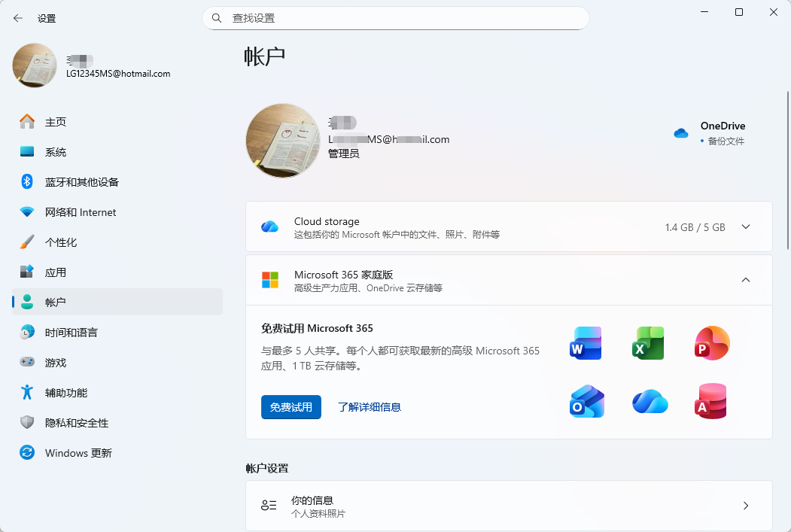Image resolution: width=791 pixels, height=532 pixels.
Task: Click the 1.4 GB / 5 GB storage value
Action: [695, 227]
